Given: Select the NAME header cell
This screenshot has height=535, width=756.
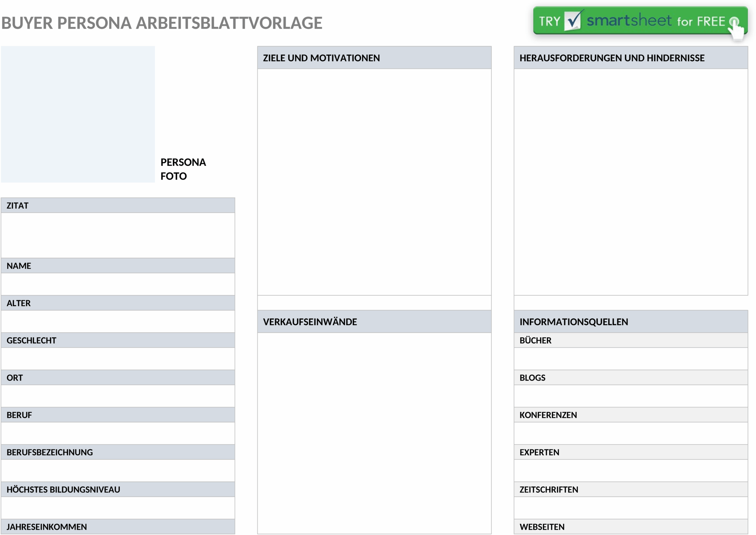Looking at the screenshot, I should (x=118, y=266).
